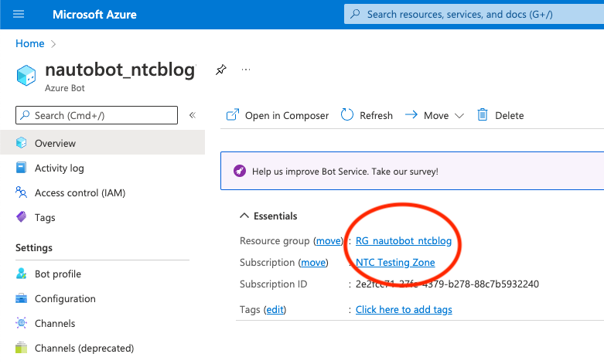Open Bot profile settings
Image resolution: width=604 pixels, height=364 pixels.
[x=58, y=274]
